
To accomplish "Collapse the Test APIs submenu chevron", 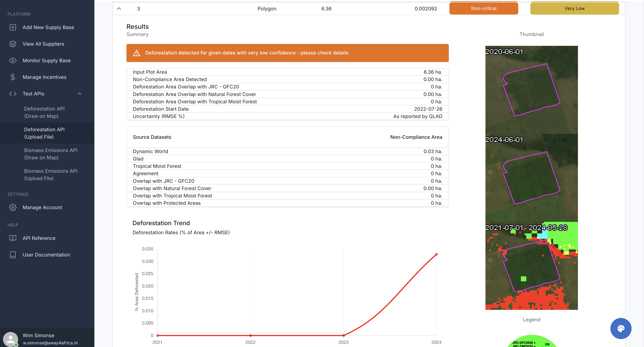I will click(x=79, y=94).
